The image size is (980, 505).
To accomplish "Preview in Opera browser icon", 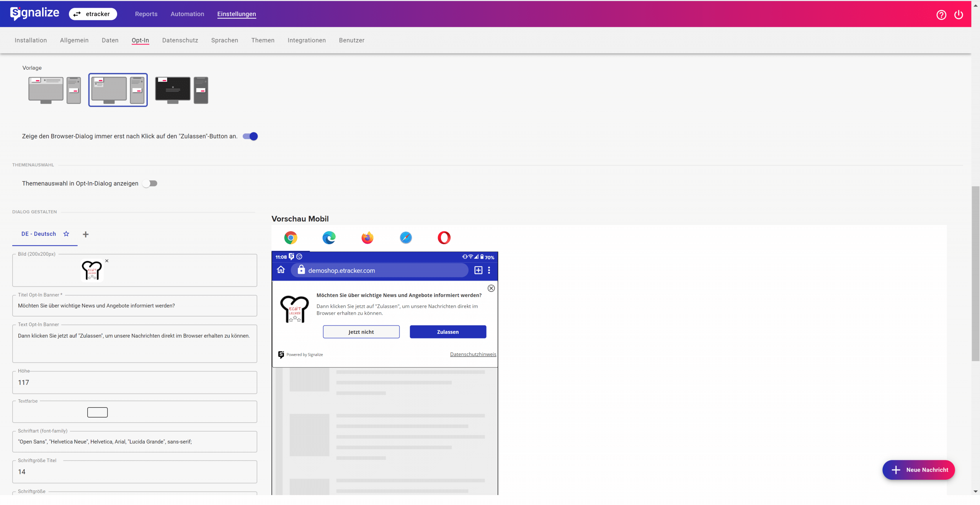I will [444, 238].
